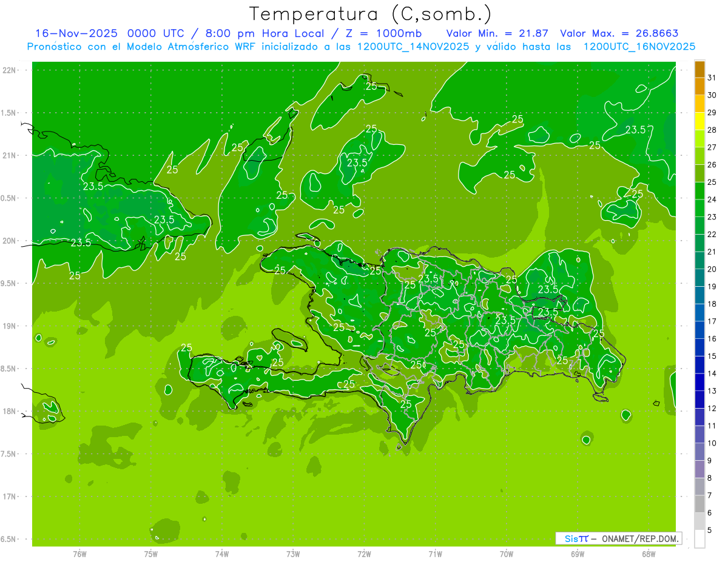Click the colorbar scale label "27"

712,147
